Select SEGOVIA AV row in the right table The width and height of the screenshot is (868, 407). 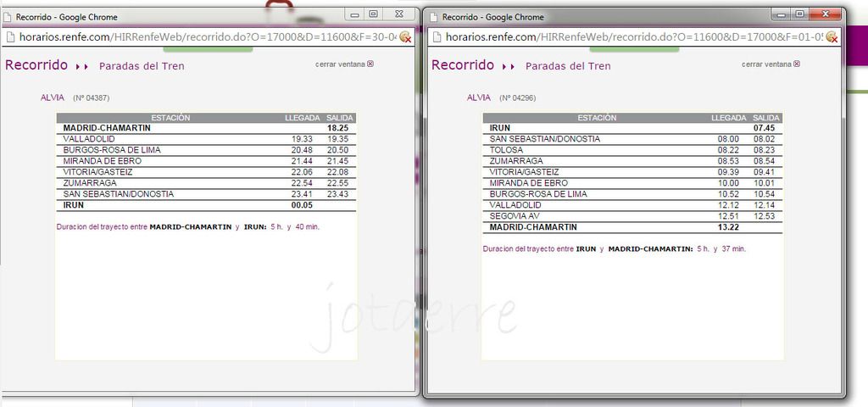[632, 216]
